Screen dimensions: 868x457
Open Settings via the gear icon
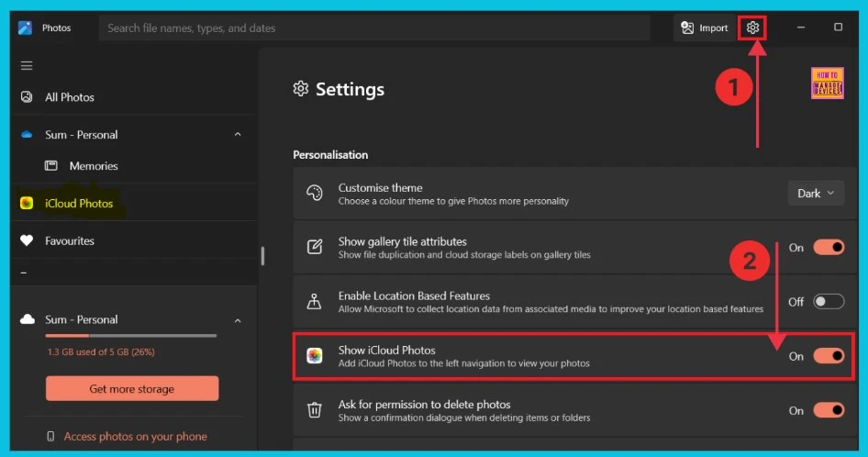pyautogui.click(x=752, y=28)
